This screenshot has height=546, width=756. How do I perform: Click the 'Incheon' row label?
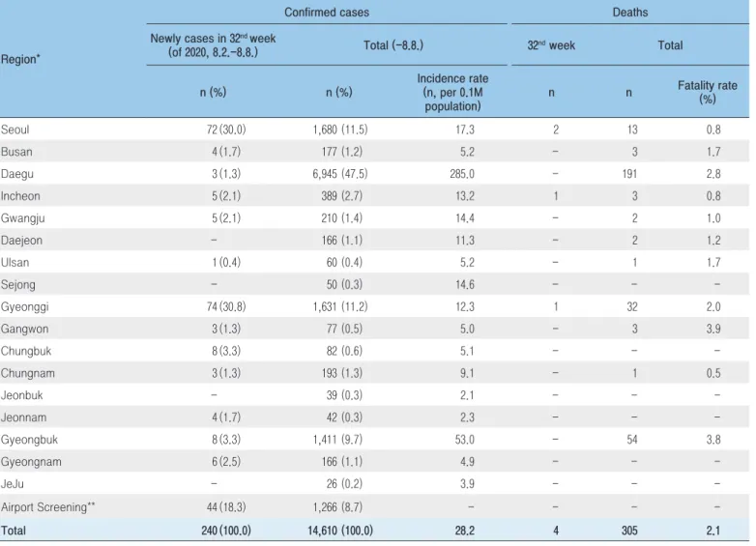point(20,196)
